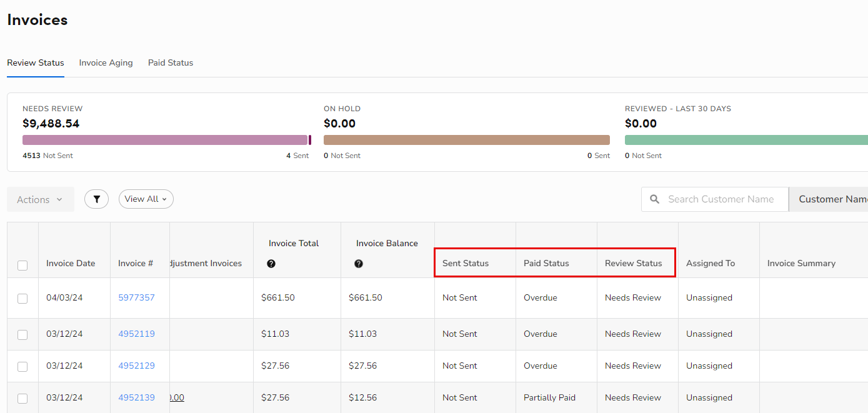Select the Review Status tab
The image size is (868, 413).
35,62
